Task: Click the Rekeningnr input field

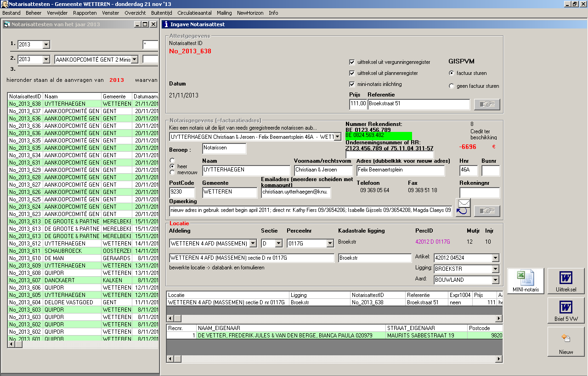Action: point(480,193)
